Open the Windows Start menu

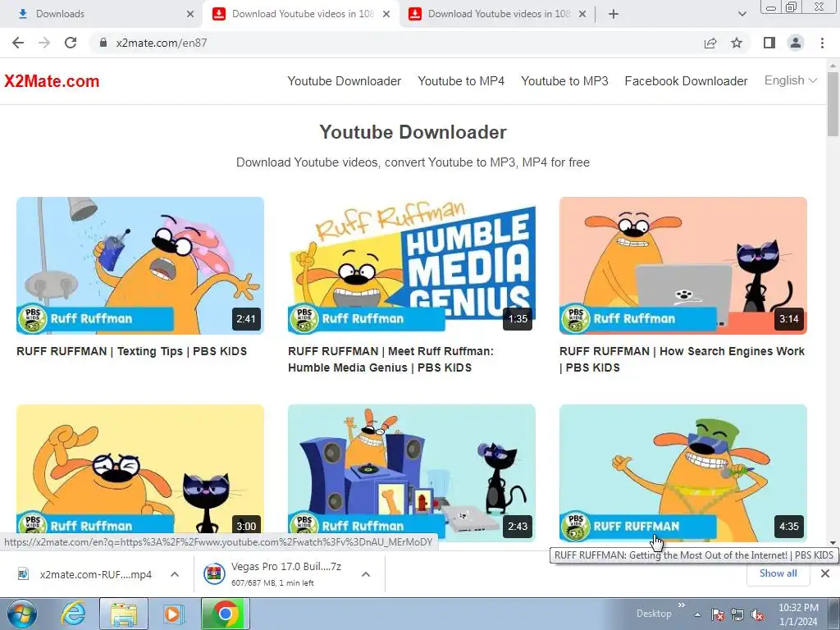(x=22, y=614)
